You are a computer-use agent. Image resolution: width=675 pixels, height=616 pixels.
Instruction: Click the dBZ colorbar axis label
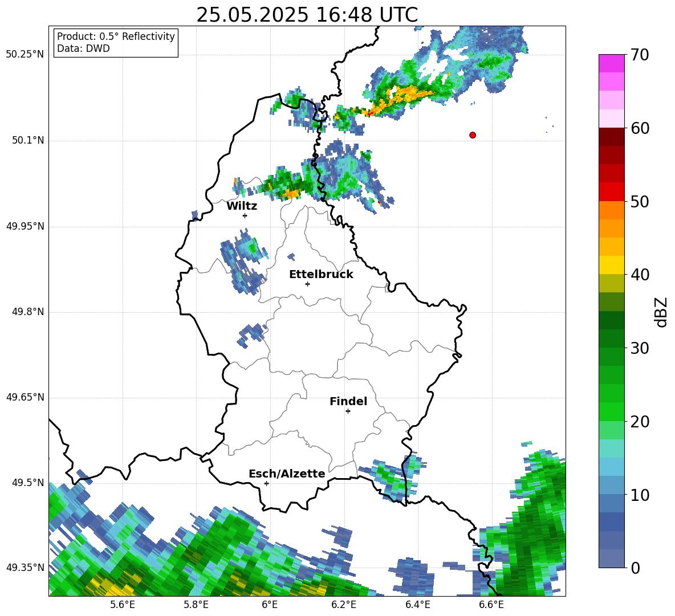660,312
